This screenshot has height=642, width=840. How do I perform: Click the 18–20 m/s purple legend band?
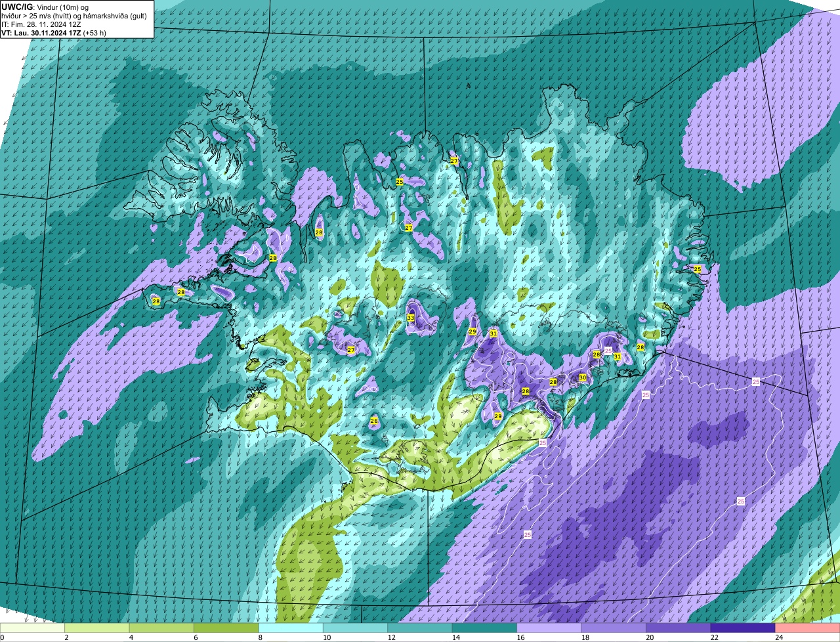tap(614, 628)
